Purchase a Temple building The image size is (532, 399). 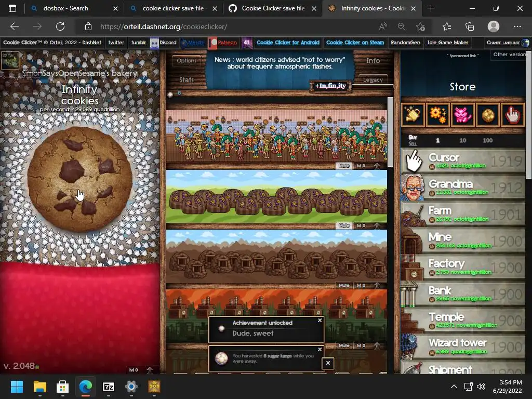tap(463, 320)
